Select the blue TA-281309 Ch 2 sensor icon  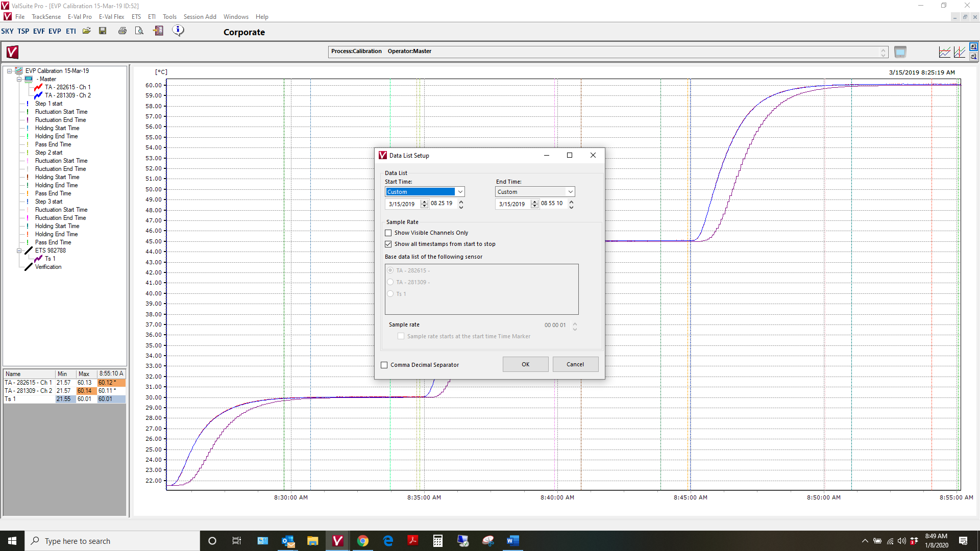click(38, 95)
